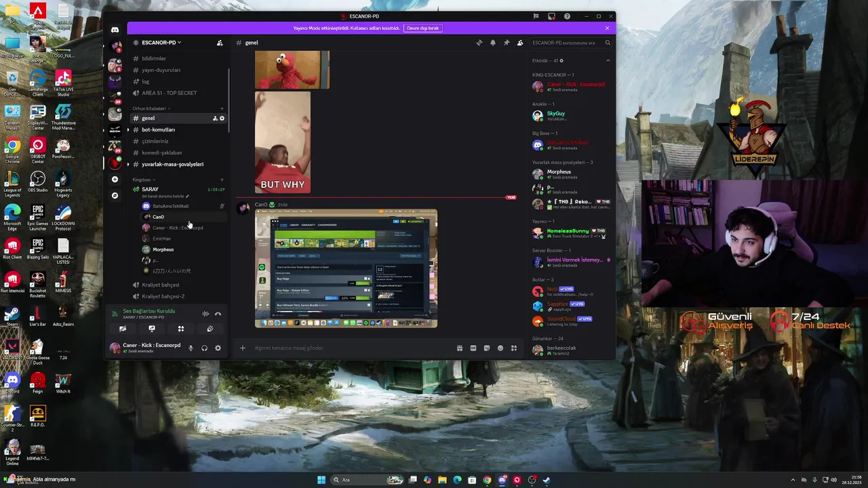Click the search magnifier icon in Discord
868x488 pixels.
pyautogui.click(x=608, y=43)
